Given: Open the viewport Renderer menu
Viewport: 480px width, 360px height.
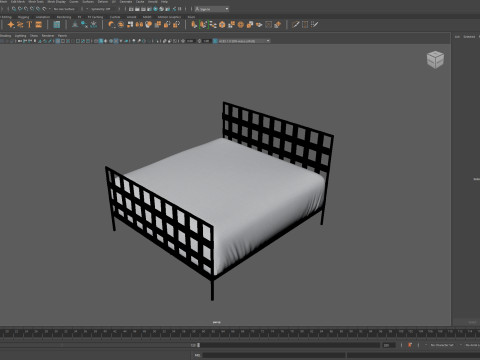Looking at the screenshot, I should pos(48,36).
